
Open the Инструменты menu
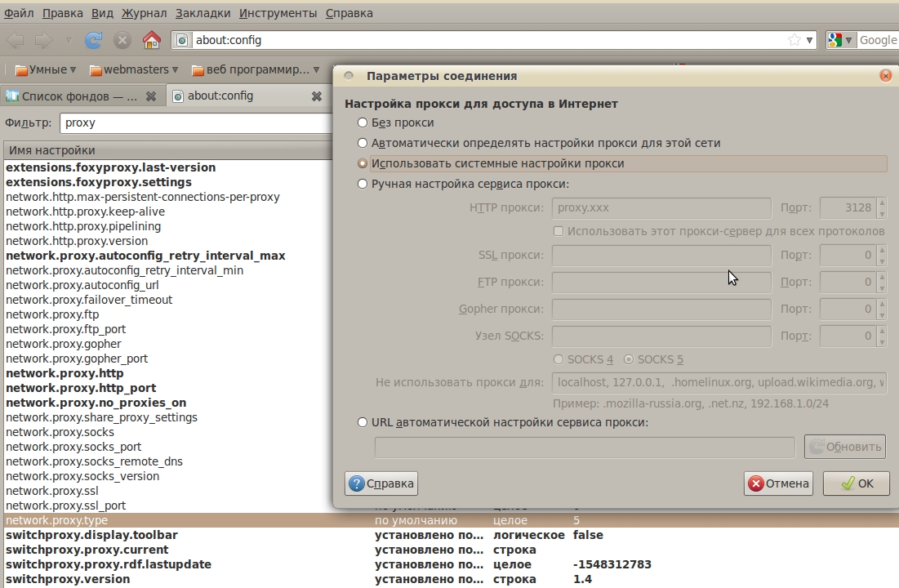click(278, 13)
